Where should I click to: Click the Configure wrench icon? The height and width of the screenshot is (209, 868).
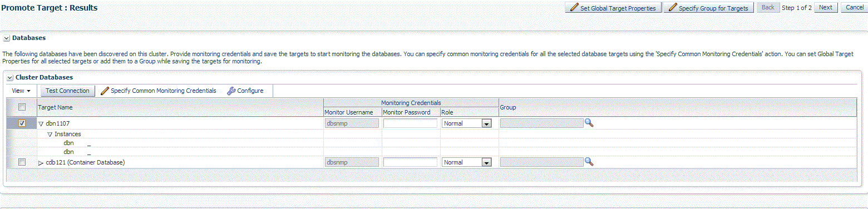click(x=231, y=91)
